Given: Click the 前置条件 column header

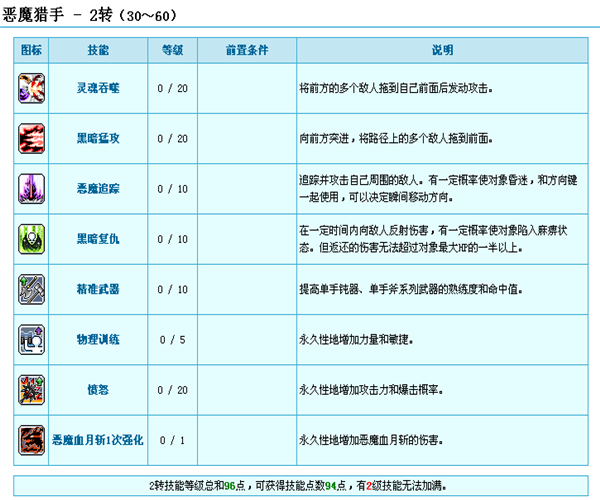Looking at the screenshot, I should (247, 50).
